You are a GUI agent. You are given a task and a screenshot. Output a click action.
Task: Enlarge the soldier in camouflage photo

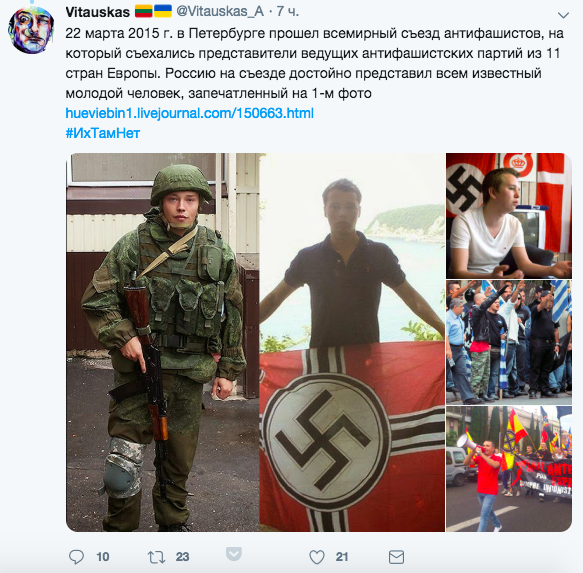(x=162, y=342)
